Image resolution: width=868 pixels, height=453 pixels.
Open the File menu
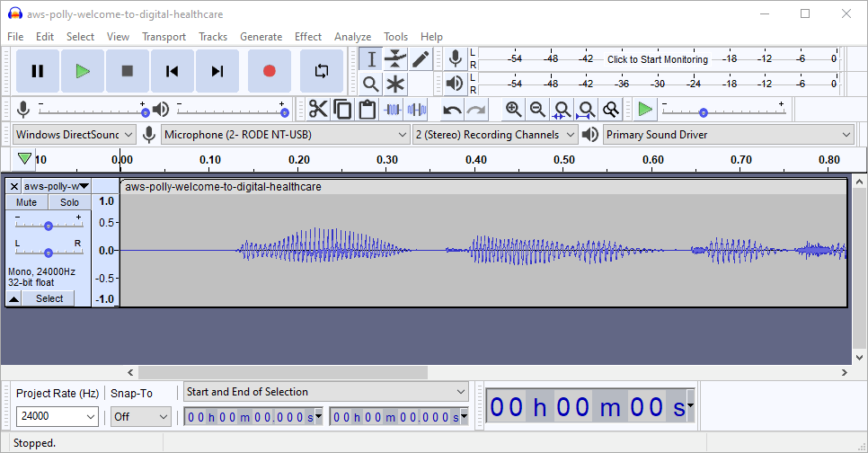click(15, 37)
